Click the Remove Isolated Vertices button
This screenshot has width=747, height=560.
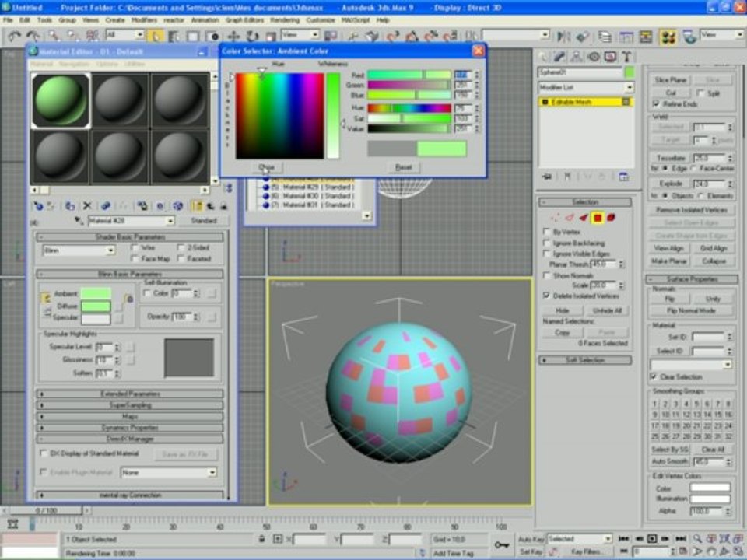click(691, 210)
